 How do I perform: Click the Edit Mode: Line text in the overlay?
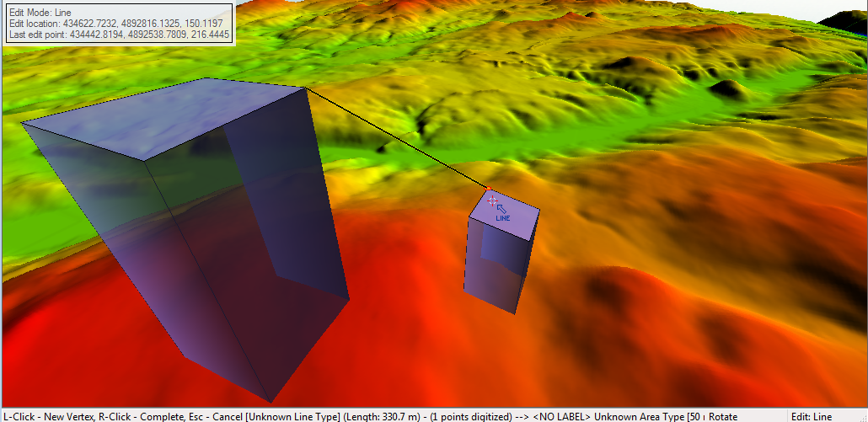[x=40, y=13]
